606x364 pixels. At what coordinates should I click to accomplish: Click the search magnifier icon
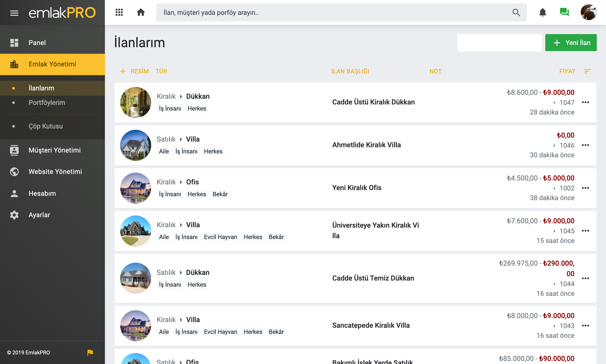(x=516, y=12)
